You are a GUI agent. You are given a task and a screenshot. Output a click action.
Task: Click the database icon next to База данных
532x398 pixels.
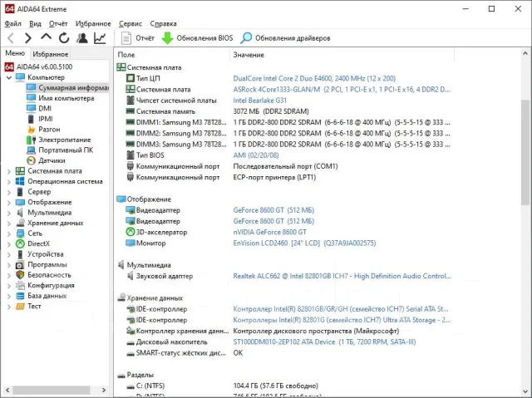click(x=20, y=296)
